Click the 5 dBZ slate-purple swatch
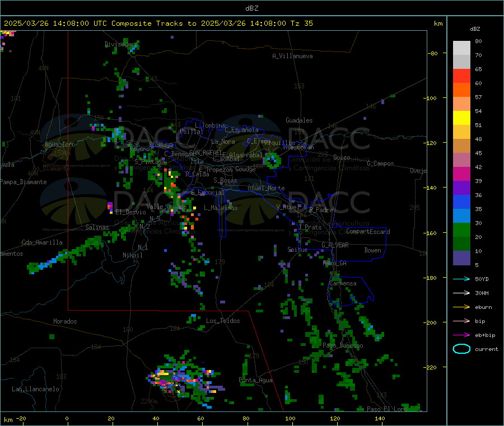The height and width of the screenshot is (426, 504). point(461,258)
